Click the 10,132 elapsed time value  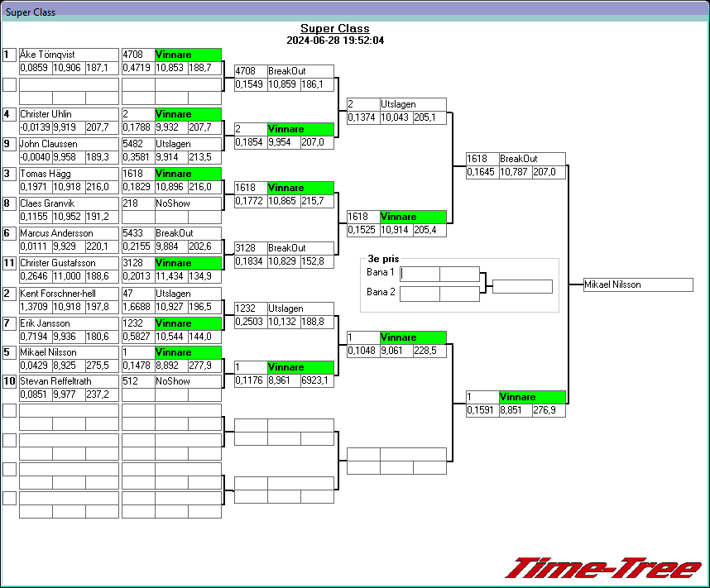[285, 322]
